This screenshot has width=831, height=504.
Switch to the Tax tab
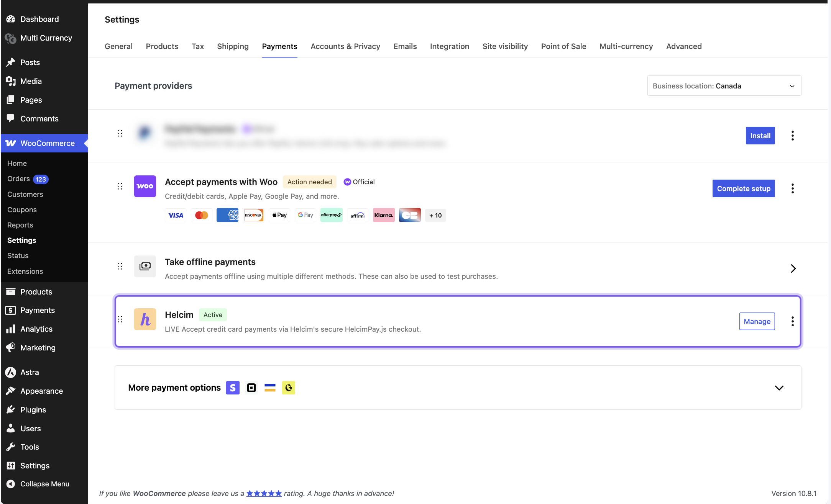coord(198,46)
